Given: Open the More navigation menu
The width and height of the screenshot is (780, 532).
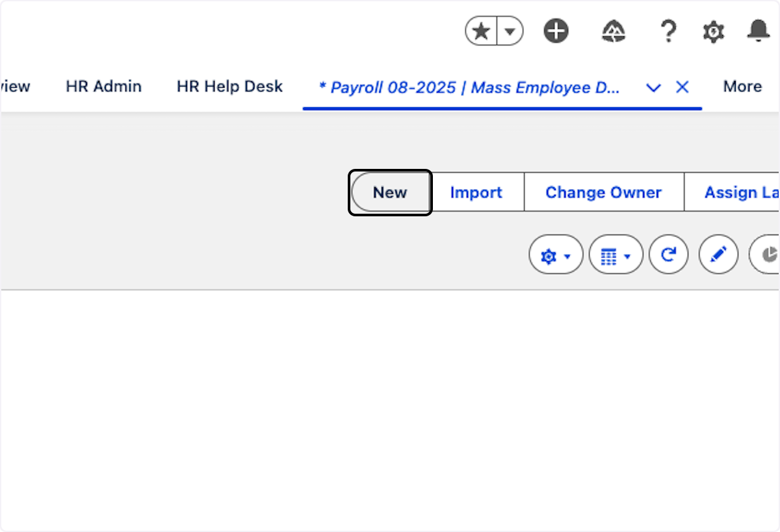Looking at the screenshot, I should point(742,86).
